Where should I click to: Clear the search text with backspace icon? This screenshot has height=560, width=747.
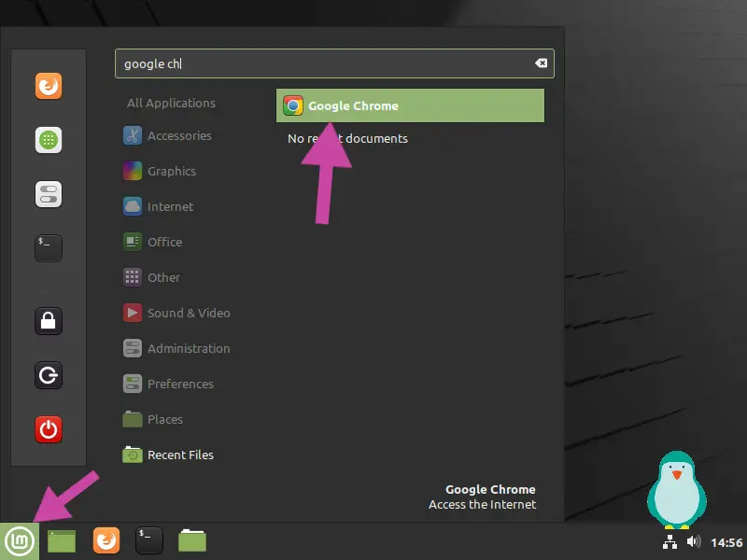[541, 63]
